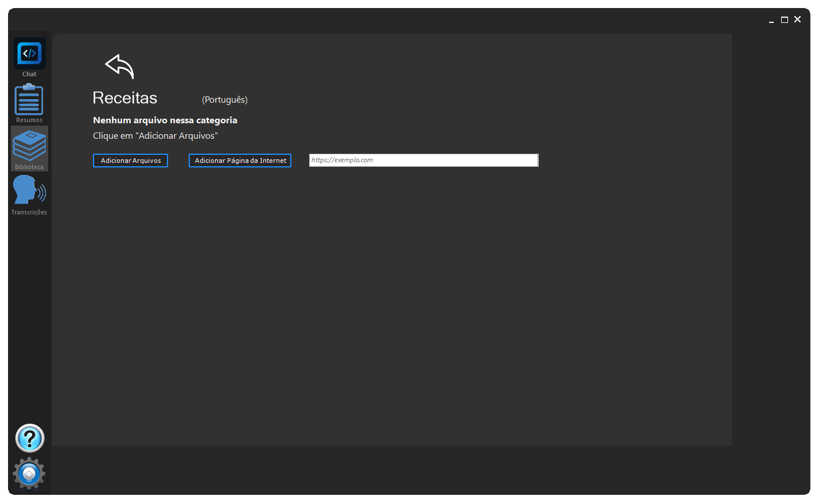Focus the https://exemplo.com URL field
819x504 pixels.
tap(423, 161)
